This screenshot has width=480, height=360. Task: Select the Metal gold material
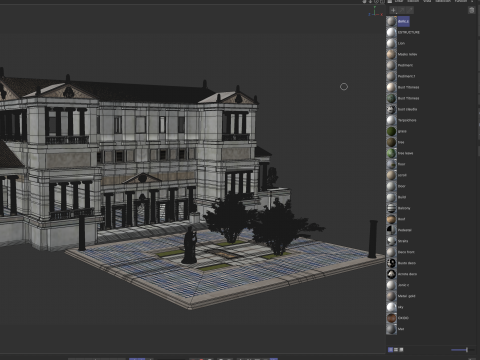401,296
